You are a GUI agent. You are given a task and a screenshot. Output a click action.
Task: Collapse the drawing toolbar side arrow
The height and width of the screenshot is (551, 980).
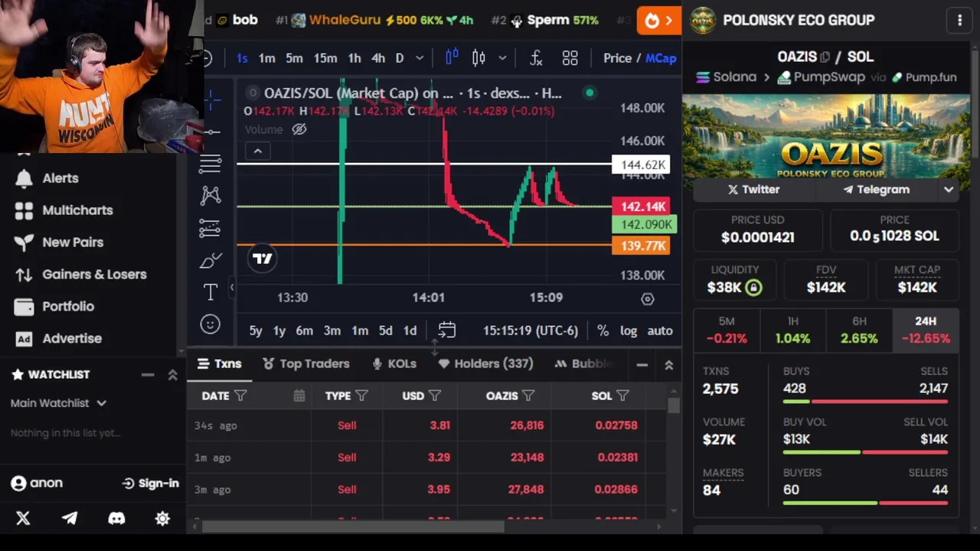pyautogui.click(x=232, y=287)
